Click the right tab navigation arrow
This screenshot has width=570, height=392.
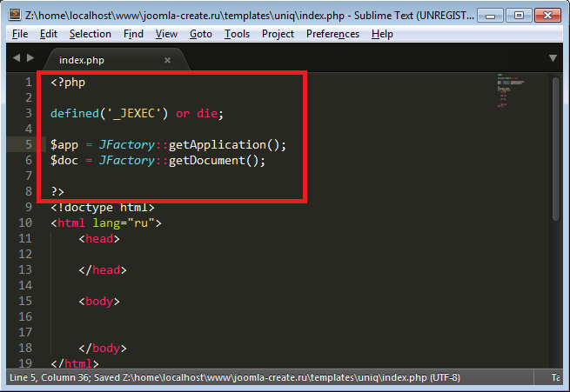pyautogui.click(x=31, y=58)
